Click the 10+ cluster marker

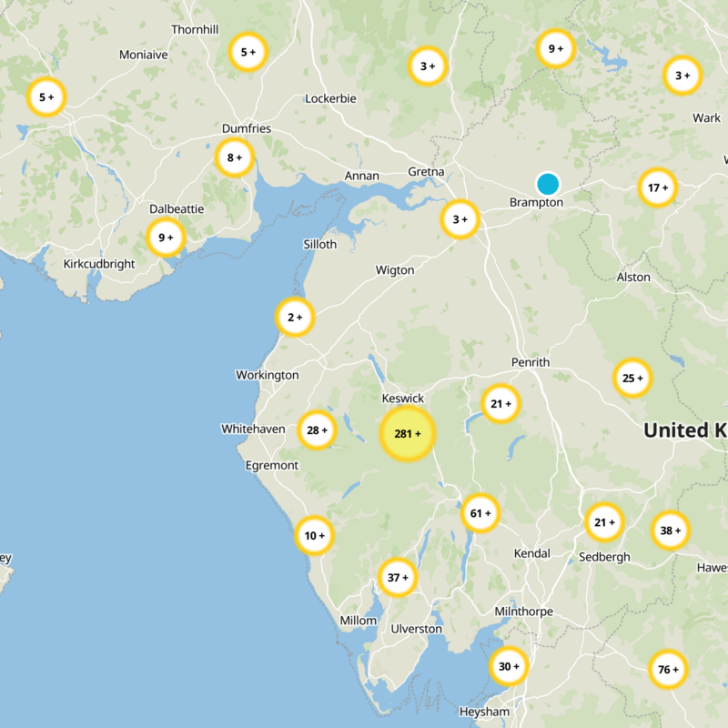click(315, 536)
